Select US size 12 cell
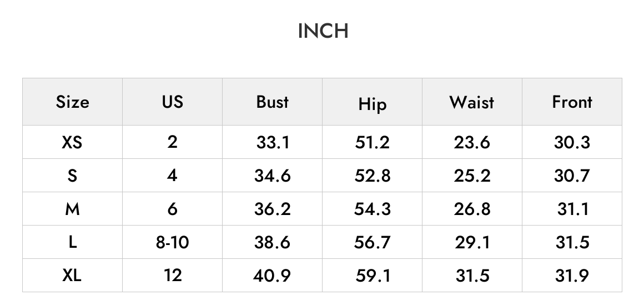 [x=173, y=276]
